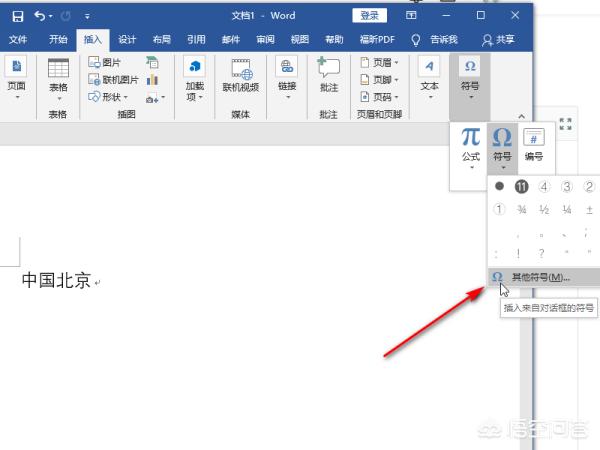Viewport: 600px width, 450px height.
Task: Click the 共享 share button
Action: coord(498,40)
